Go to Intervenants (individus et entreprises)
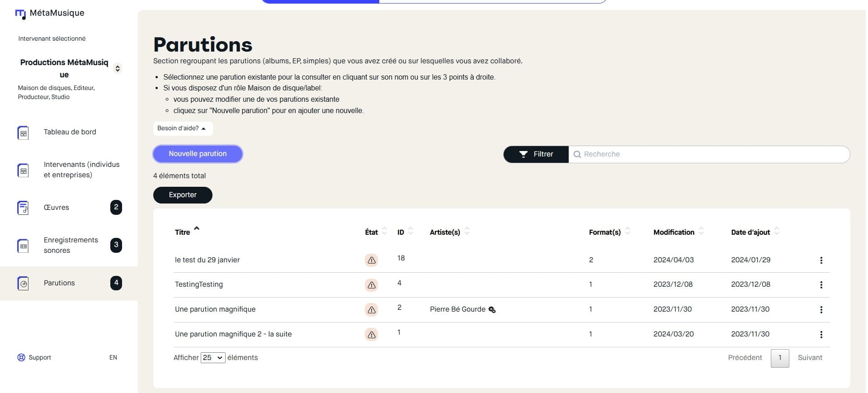This screenshot has height=393, width=868. (x=81, y=170)
